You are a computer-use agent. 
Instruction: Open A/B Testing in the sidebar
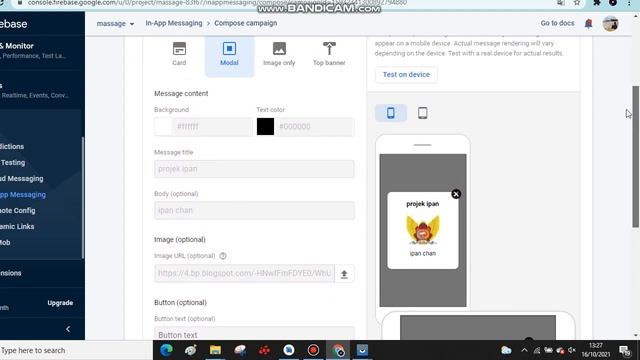point(13,162)
